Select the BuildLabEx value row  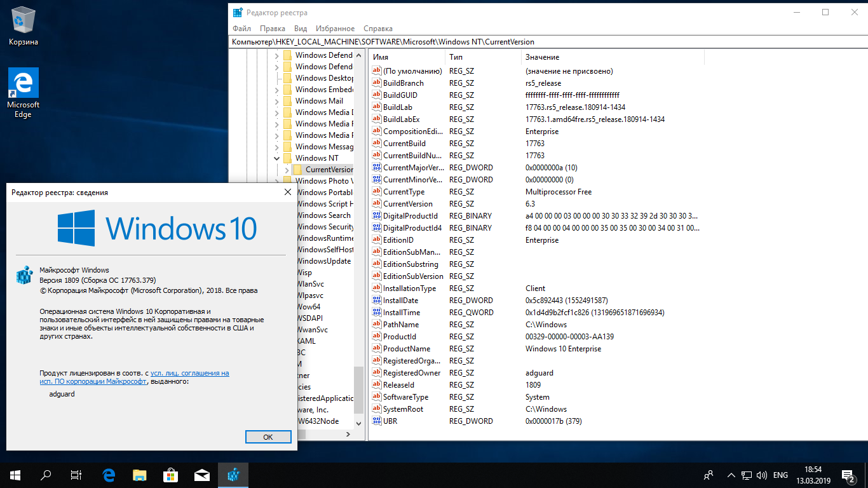click(538, 119)
